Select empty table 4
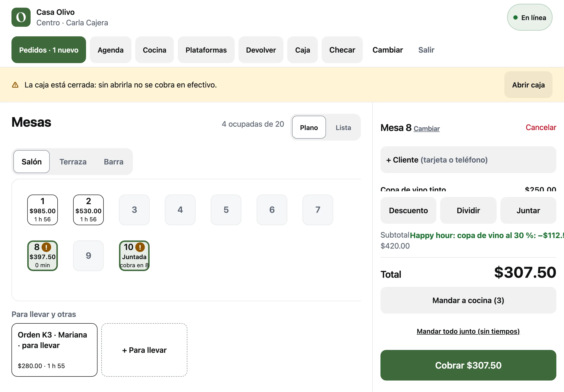The width and height of the screenshot is (564, 392). 180,210
